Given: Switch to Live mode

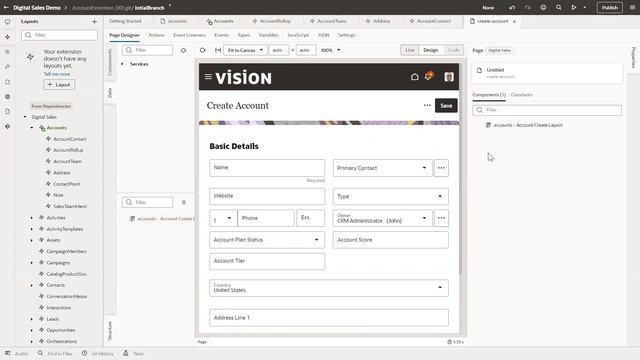Looking at the screenshot, I should tap(410, 50).
